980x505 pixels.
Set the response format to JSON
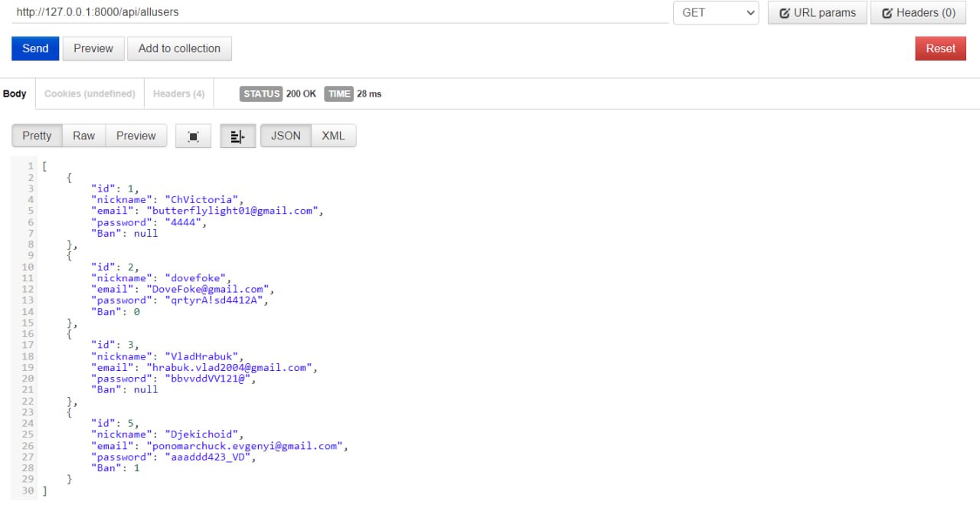[x=286, y=136]
